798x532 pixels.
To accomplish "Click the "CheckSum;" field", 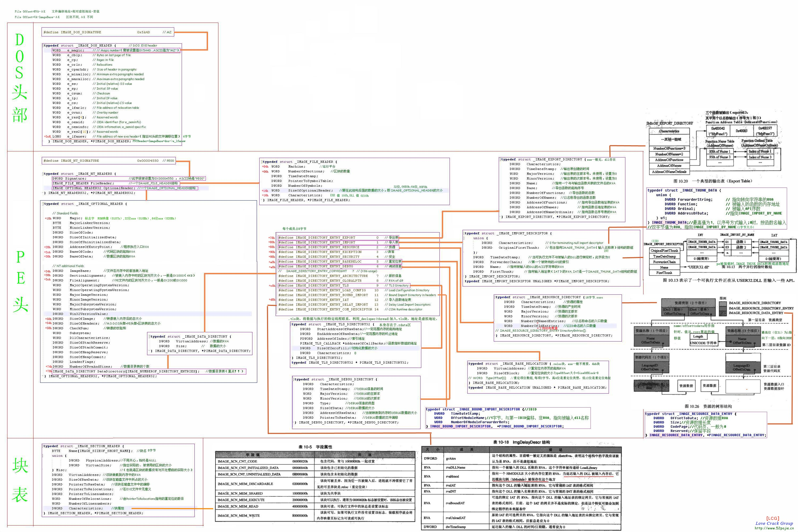I will [x=80, y=329].
